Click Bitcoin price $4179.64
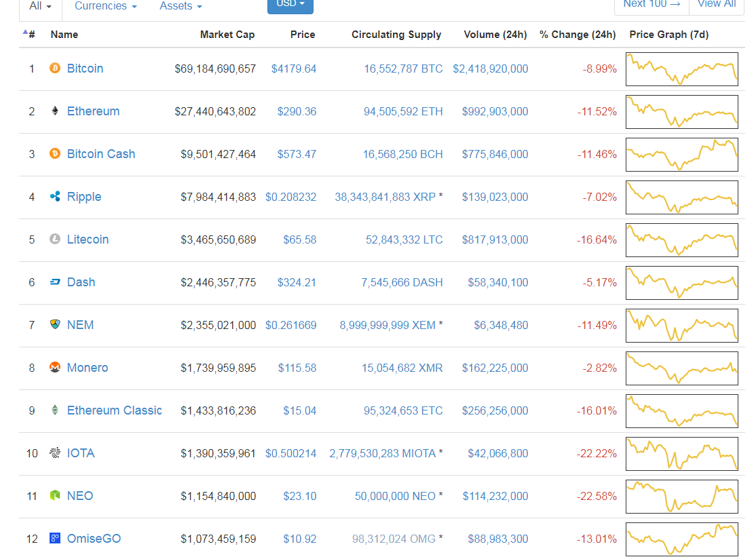756x557 pixels. 294,69
